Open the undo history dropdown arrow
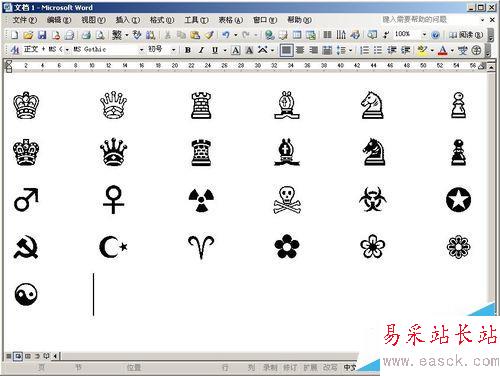 [236, 35]
